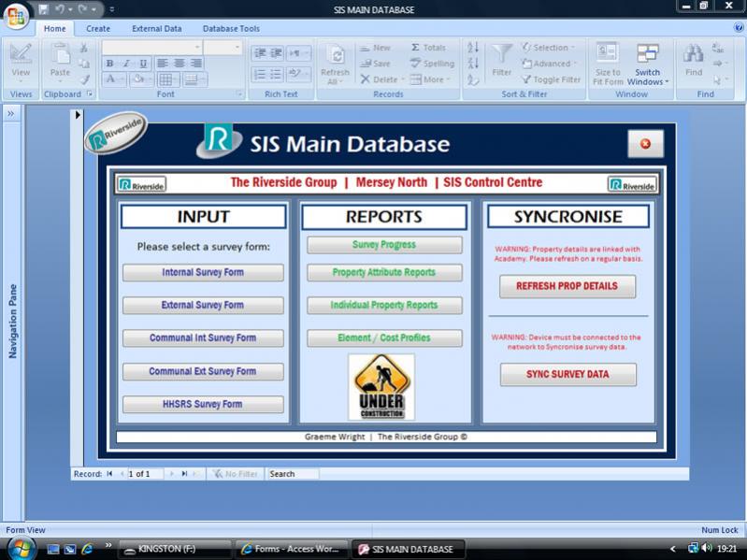Open the More records dropdown

point(430,79)
